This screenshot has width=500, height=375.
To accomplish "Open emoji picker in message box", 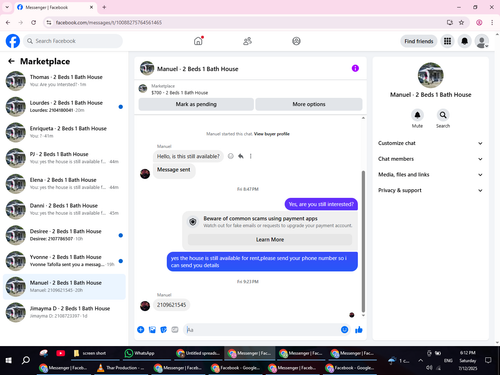I will tap(344, 330).
